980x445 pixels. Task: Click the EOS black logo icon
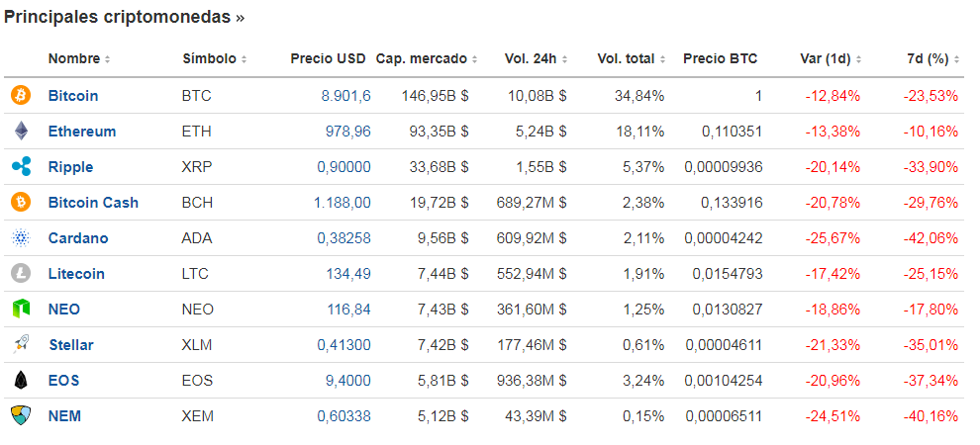click(x=21, y=381)
